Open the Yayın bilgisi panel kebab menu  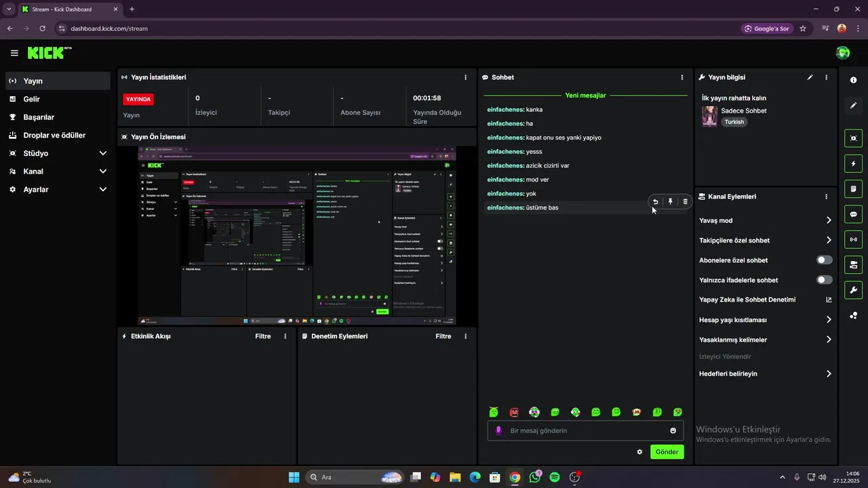(x=826, y=77)
